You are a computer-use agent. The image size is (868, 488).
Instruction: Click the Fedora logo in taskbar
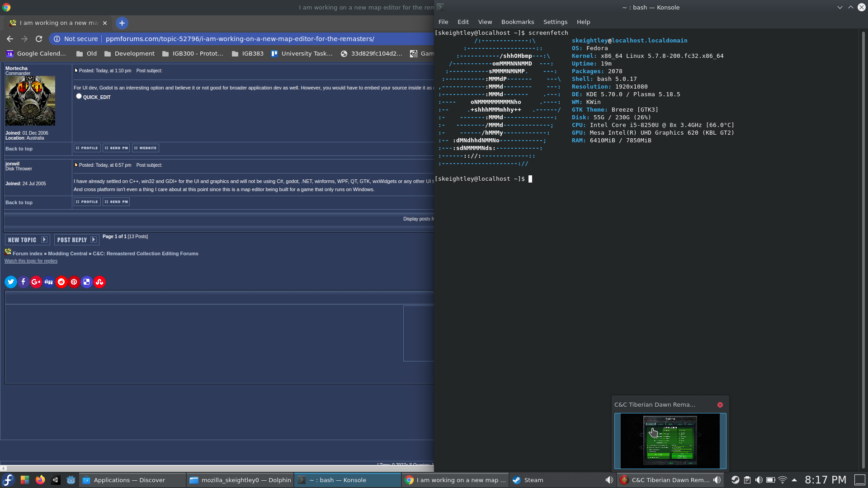pyautogui.click(x=8, y=480)
